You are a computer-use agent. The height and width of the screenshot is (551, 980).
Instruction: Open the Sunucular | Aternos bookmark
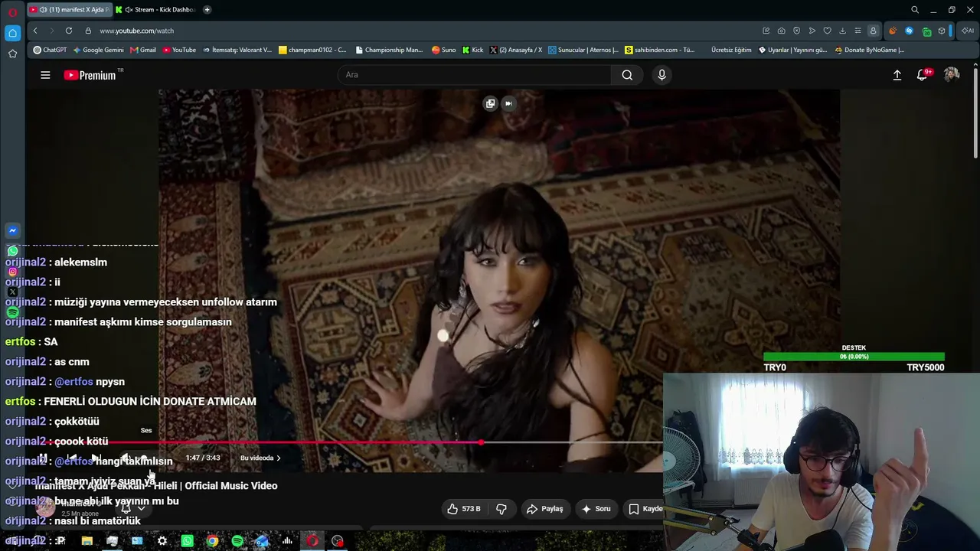click(x=583, y=50)
